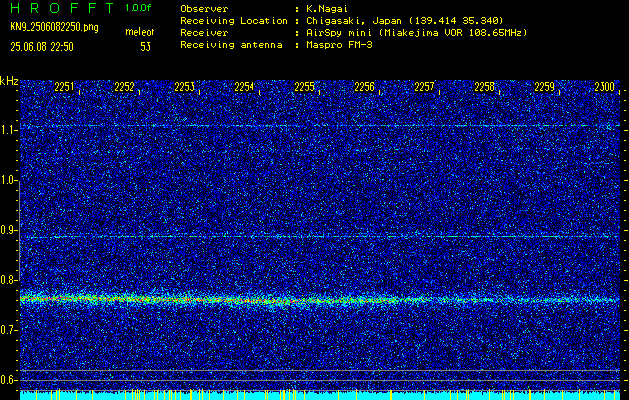
Task: Select the observer name K.Nagai
Action: click(327, 9)
